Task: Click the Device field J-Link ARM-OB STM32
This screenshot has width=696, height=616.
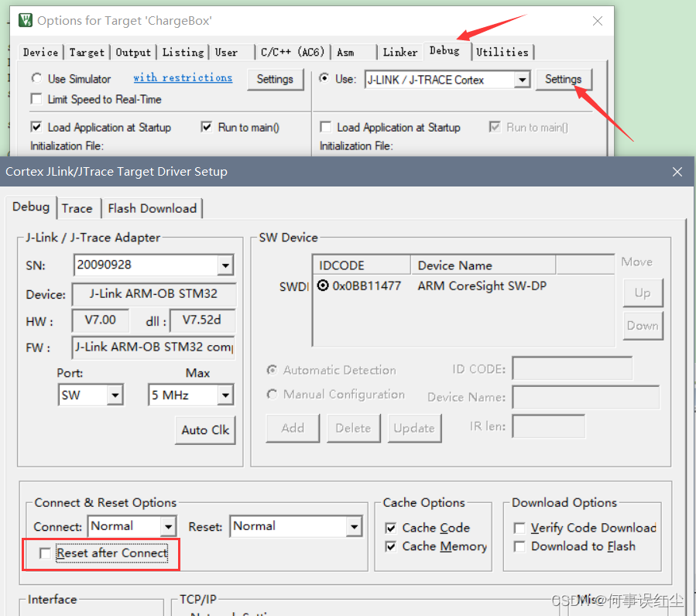Action: click(153, 294)
